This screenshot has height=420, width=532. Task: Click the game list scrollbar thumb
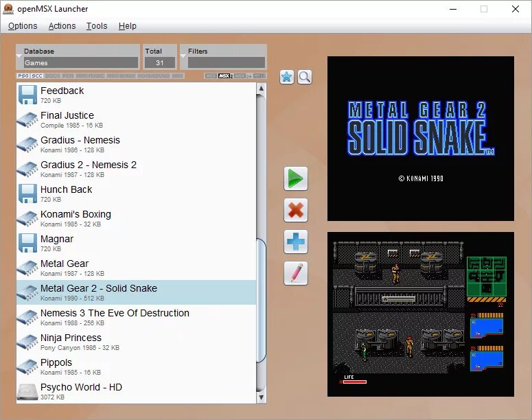coord(262,300)
